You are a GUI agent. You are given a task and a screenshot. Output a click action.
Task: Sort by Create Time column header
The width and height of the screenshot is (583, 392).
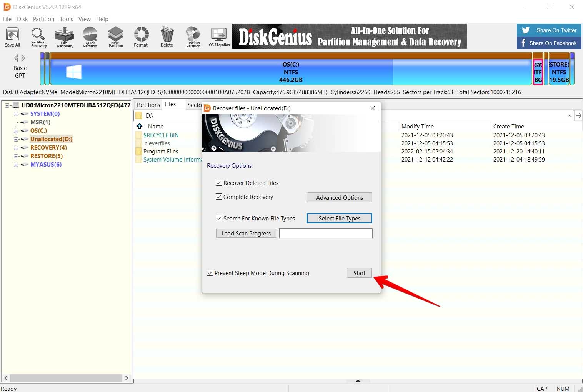[x=509, y=126]
